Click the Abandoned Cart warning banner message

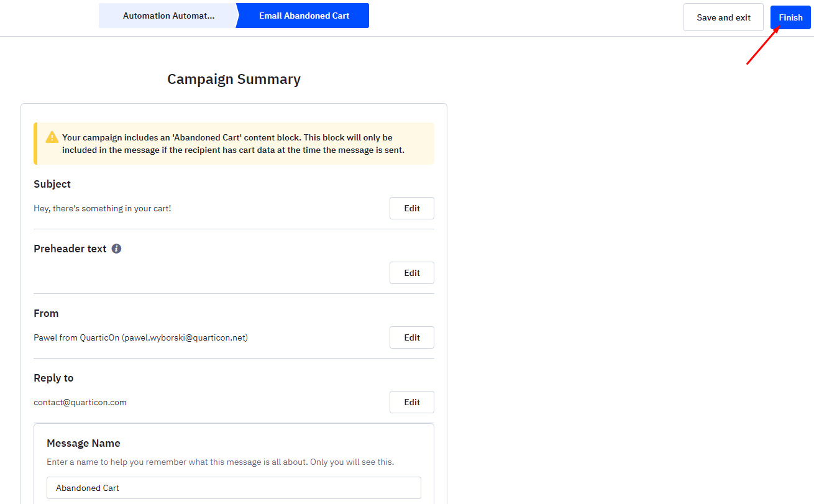[233, 144]
